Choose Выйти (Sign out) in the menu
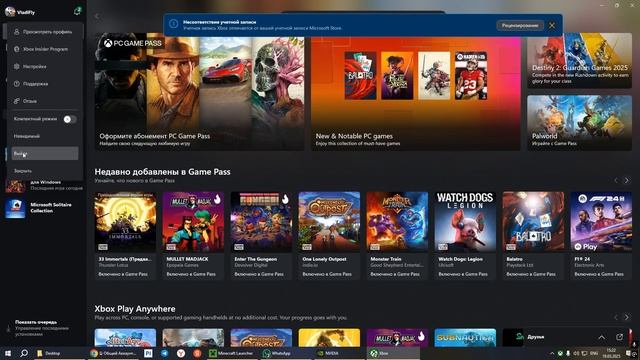This screenshot has width=640, height=360. tap(45, 153)
